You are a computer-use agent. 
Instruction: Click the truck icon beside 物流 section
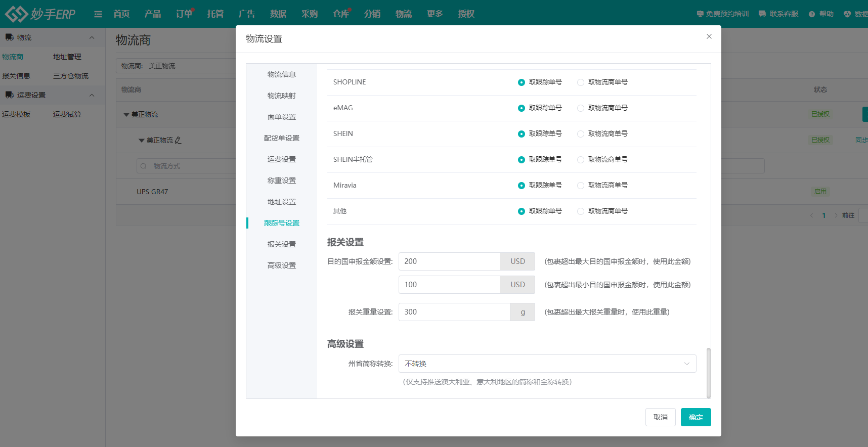click(x=10, y=37)
